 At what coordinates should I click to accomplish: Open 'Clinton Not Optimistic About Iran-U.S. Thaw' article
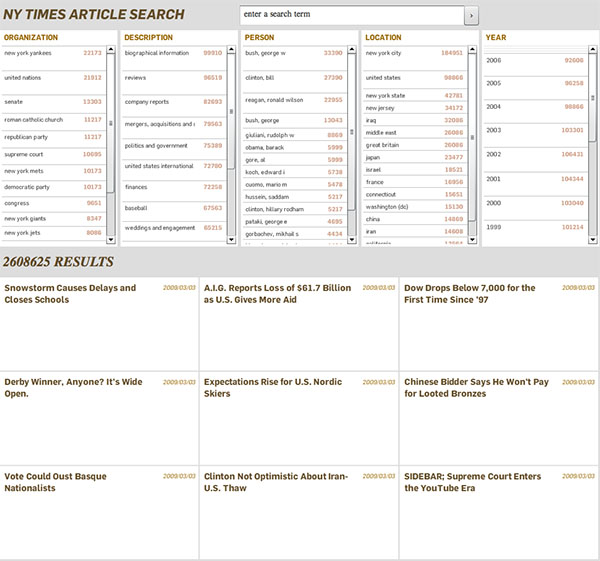pyautogui.click(x=275, y=482)
